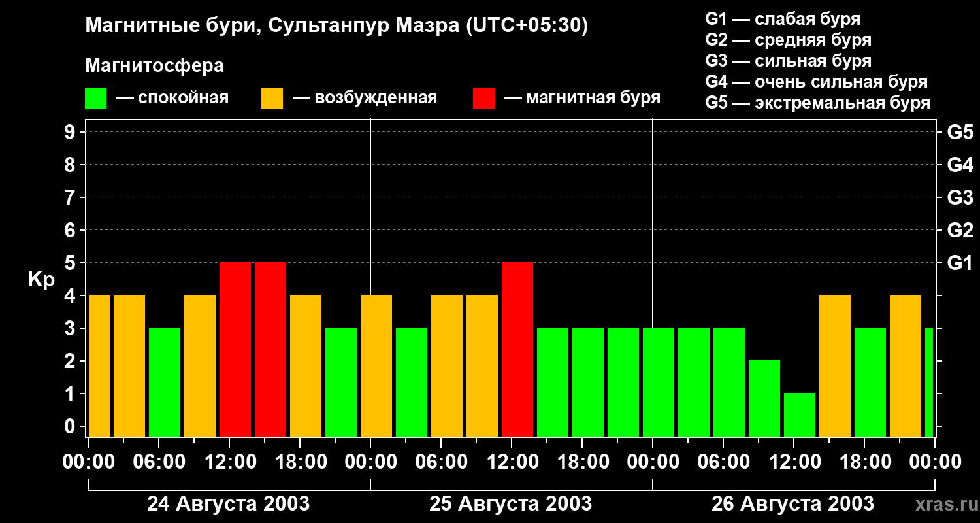980x523 pixels.
Task: Click the green bar right after the red bar on 25 August
Action: pos(553,382)
